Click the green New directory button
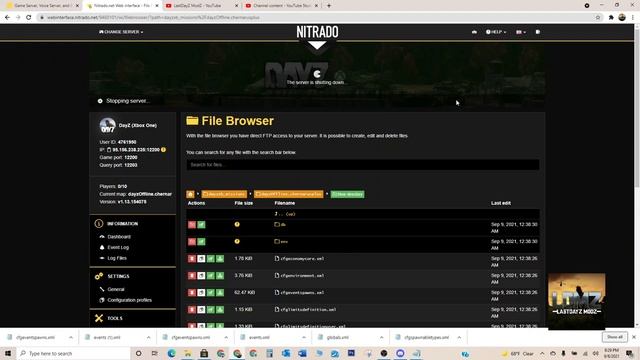The width and height of the screenshot is (640, 360). [x=347, y=194]
